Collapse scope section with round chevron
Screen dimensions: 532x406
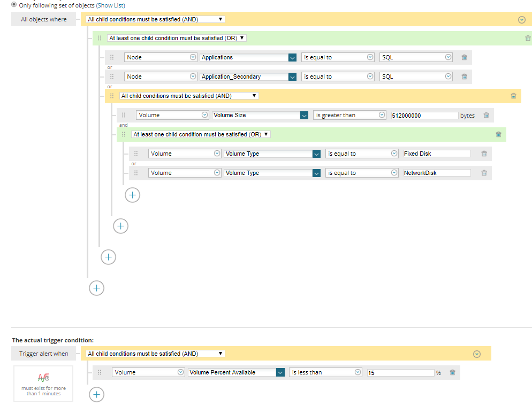(522, 20)
